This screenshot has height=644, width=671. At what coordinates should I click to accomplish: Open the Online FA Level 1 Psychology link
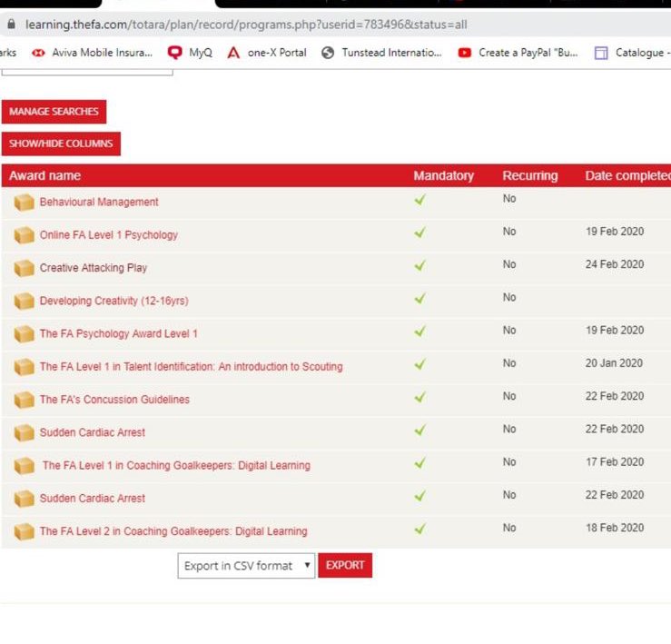109,235
